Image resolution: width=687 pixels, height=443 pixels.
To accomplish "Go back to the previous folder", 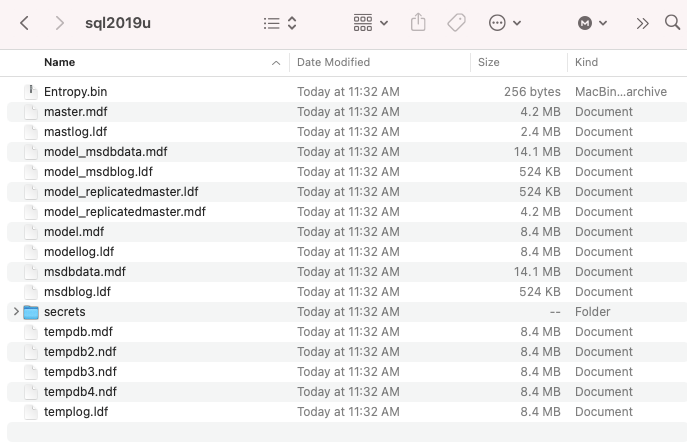I will coord(25,23).
